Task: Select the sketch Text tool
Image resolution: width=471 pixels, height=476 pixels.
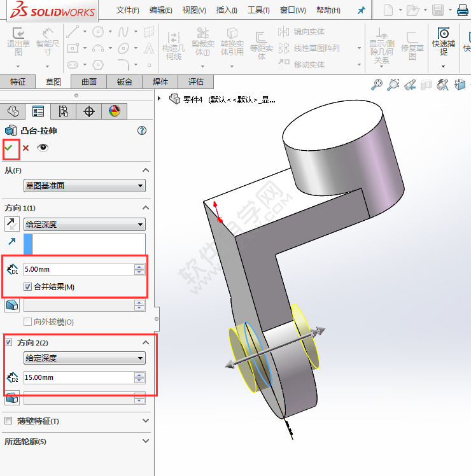Action: 149,48
